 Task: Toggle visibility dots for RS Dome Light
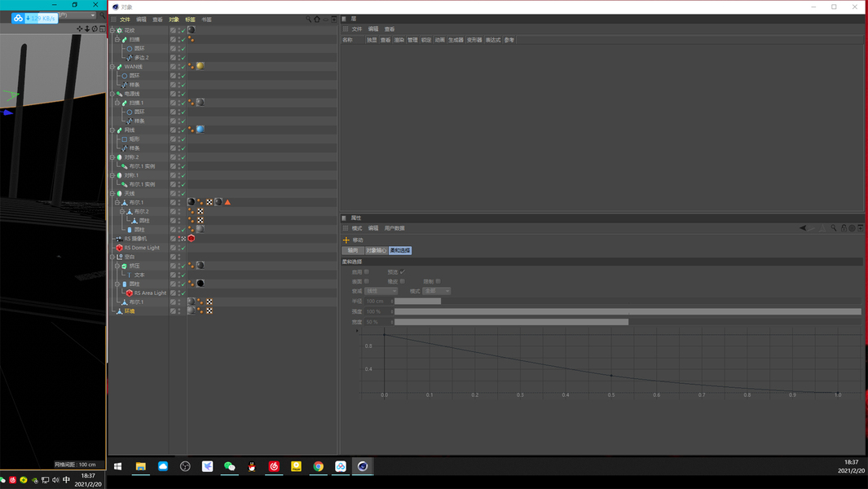click(178, 248)
